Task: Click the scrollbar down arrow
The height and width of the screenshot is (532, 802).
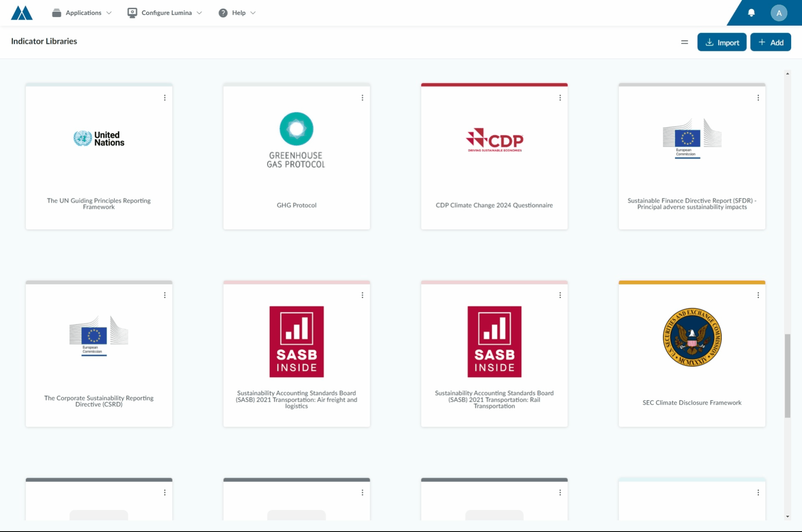Action: [787, 517]
